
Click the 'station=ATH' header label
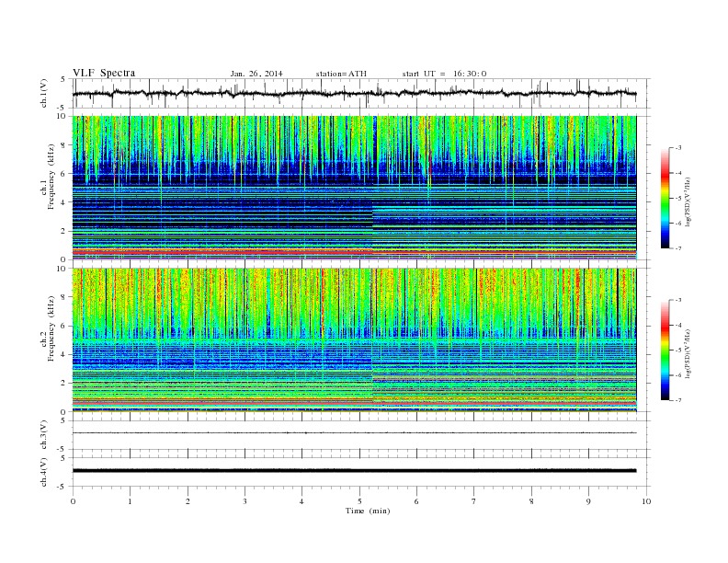pos(341,74)
